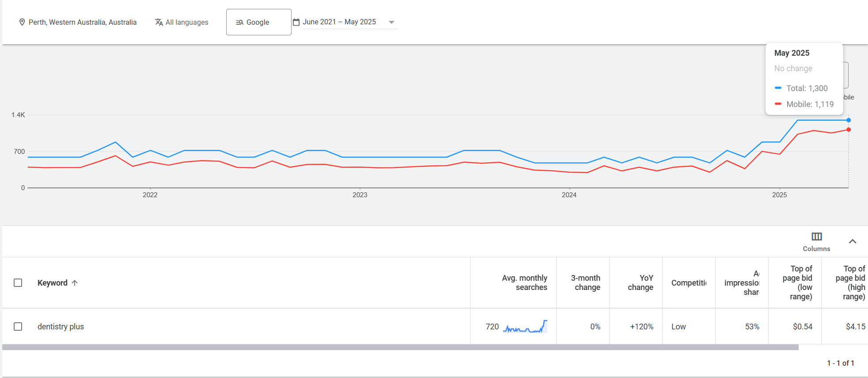The width and height of the screenshot is (868, 378).
Task: Open the Columns settings icon
Action: click(816, 237)
